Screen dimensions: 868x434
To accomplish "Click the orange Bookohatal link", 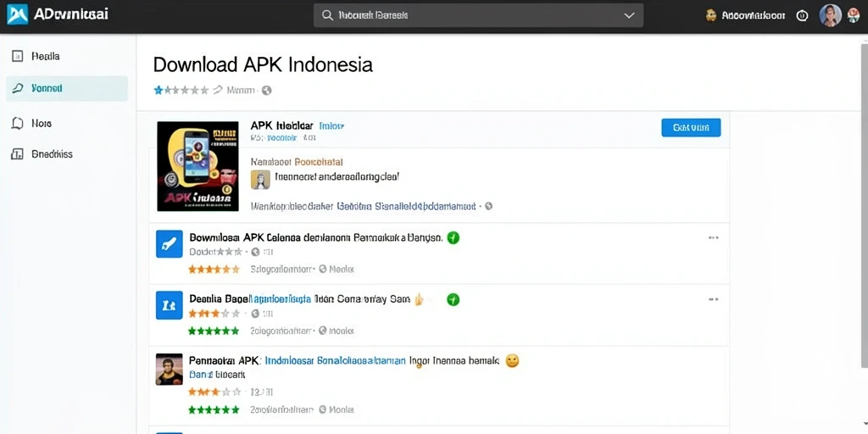I will [x=319, y=162].
